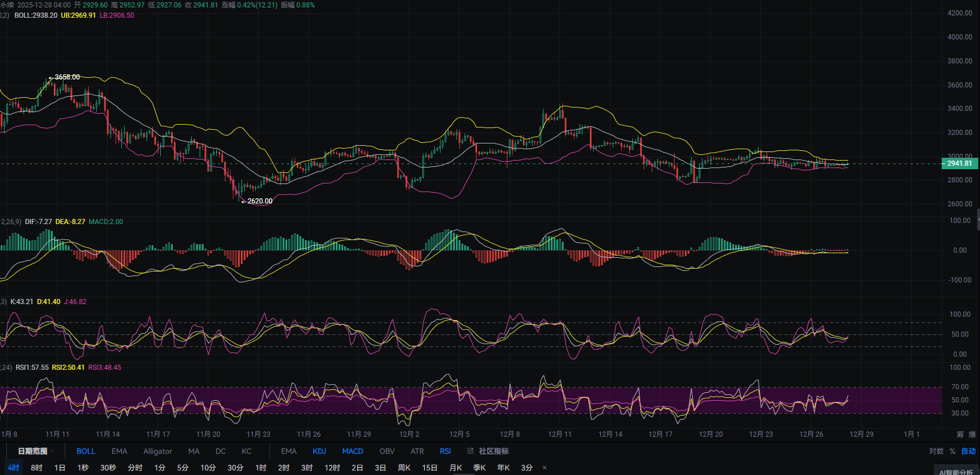
Task: Click the 筹 chip distribution icon
Action: point(960,434)
